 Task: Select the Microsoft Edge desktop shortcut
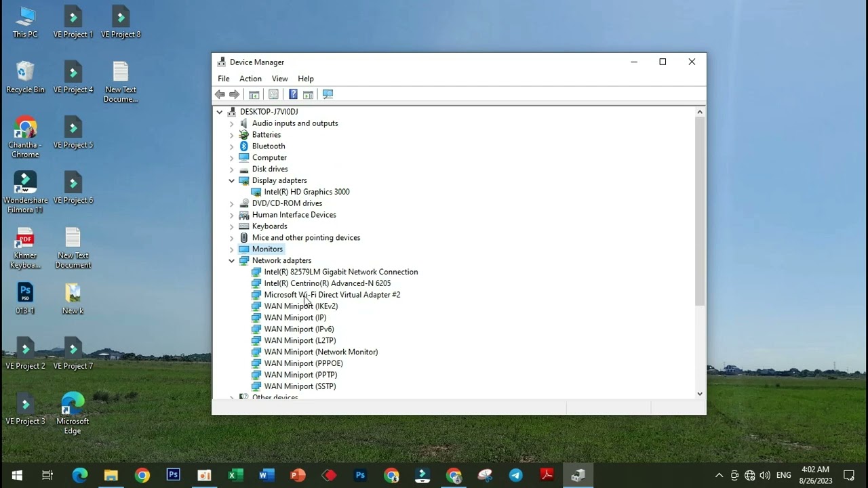pyautogui.click(x=73, y=413)
